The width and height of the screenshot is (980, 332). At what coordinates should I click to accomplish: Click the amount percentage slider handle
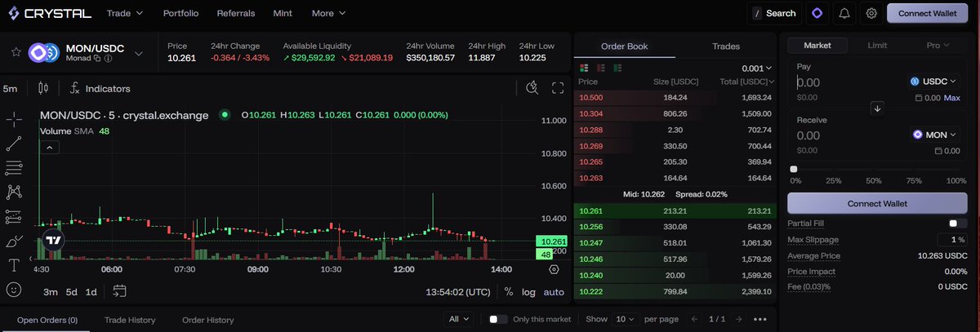[x=794, y=169]
